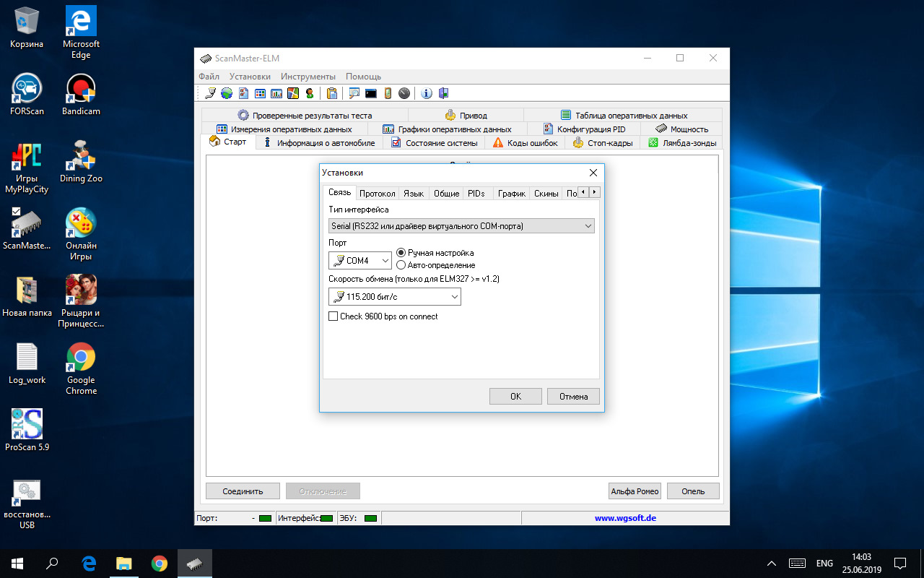Click the blue info toolbar icon
The image size is (924, 578).
pos(427,93)
